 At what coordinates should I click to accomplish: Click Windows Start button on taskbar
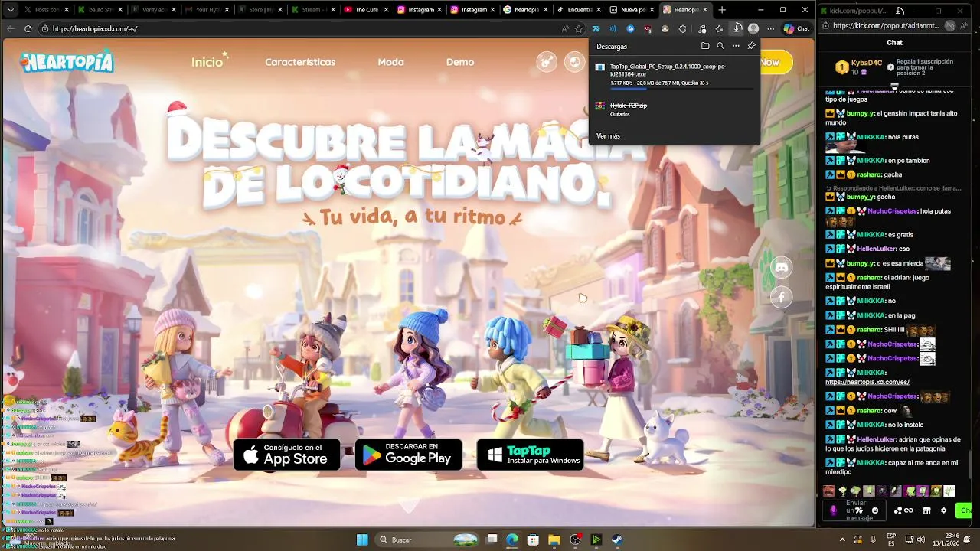[x=362, y=540]
